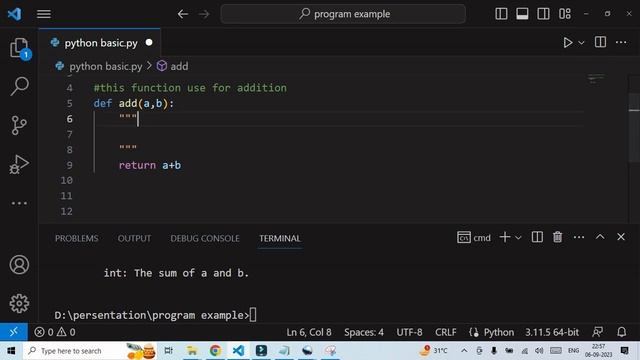Maximize panel size chevron
The image size is (640, 360).
coord(600,237)
